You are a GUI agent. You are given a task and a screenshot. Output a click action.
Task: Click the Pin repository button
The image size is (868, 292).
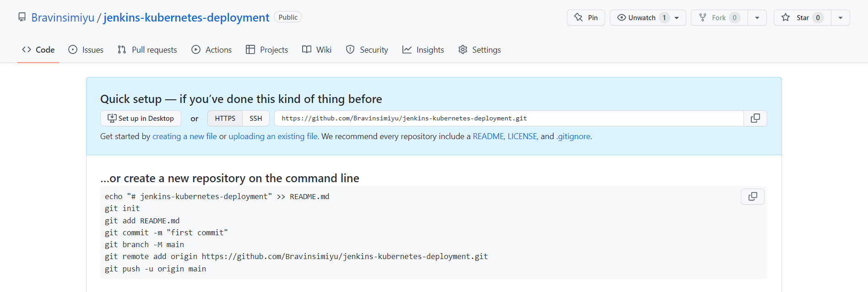586,17
